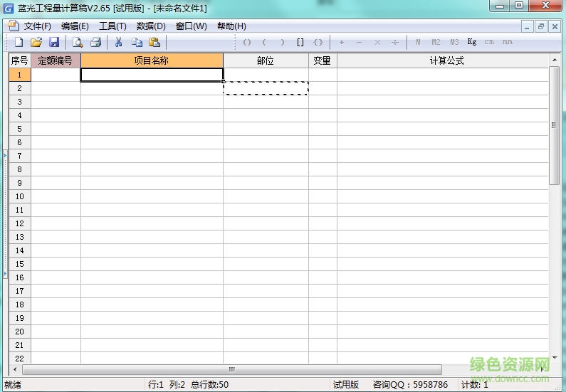The image size is (566, 392).
Task: Open a file with the folder icon
Action: point(36,43)
